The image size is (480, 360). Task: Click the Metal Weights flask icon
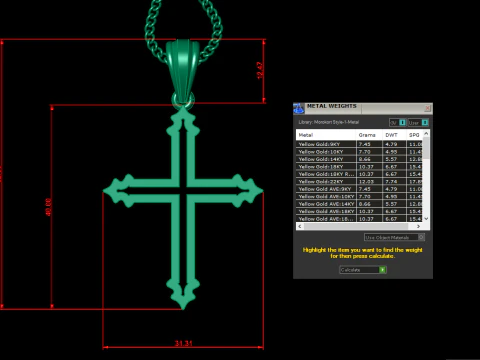pyautogui.click(x=298, y=108)
